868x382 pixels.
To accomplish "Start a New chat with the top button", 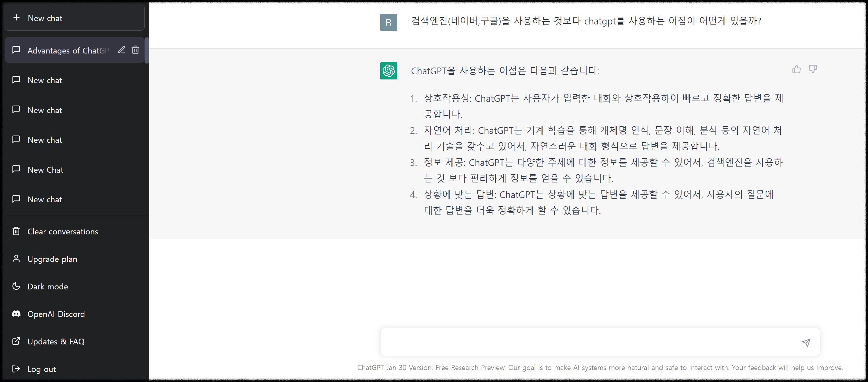I will tap(75, 18).
